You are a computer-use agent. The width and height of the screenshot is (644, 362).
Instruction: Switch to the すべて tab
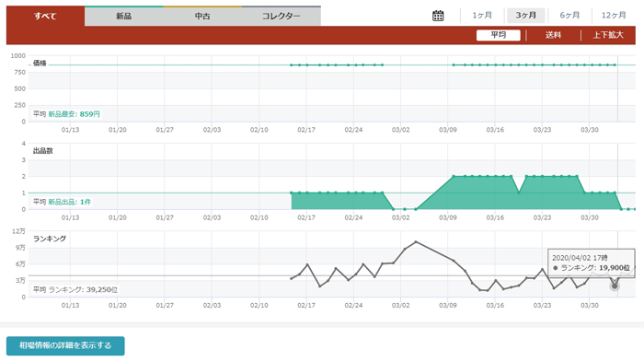click(45, 16)
